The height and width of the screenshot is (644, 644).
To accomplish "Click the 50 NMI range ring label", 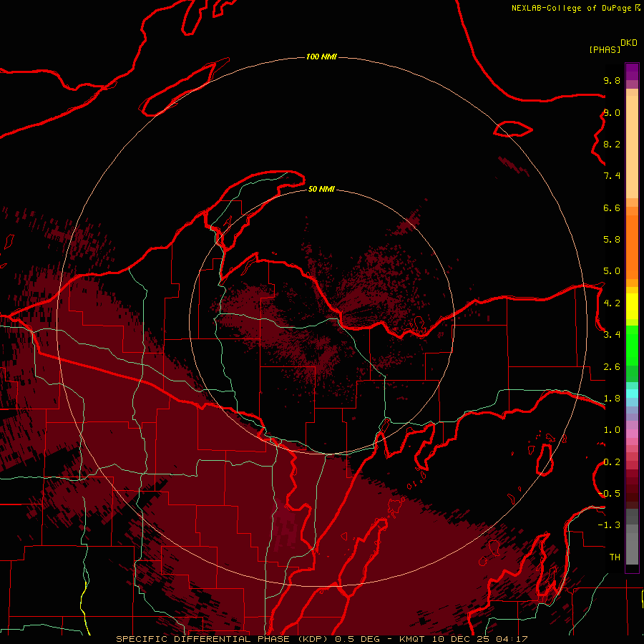I will [321, 189].
